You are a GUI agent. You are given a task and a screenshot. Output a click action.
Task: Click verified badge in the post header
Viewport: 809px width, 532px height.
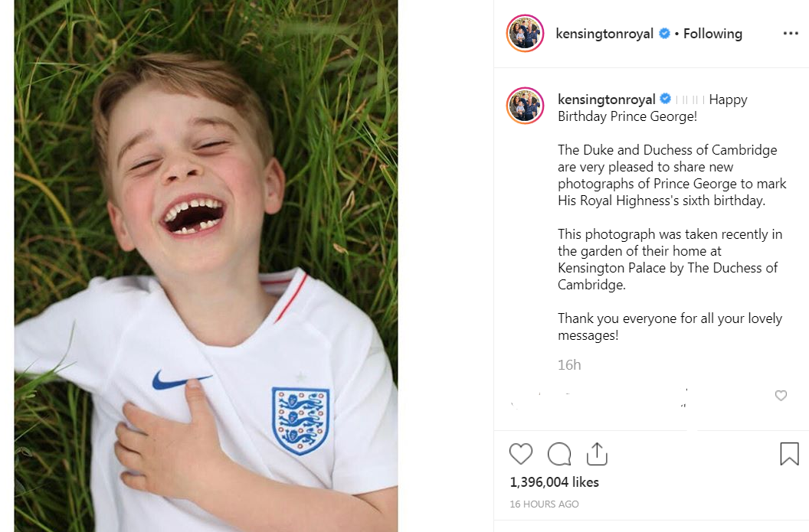coord(665,34)
